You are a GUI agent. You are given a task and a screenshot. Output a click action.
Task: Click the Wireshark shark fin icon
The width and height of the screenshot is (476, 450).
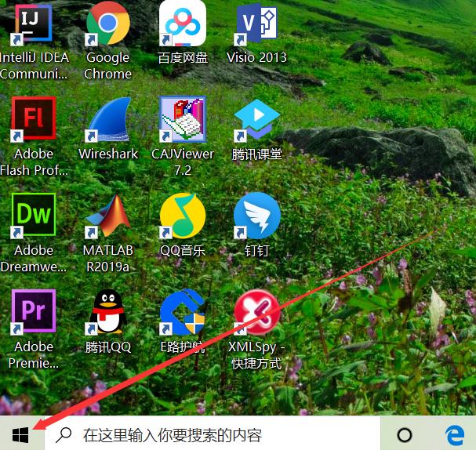tap(107, 119)
